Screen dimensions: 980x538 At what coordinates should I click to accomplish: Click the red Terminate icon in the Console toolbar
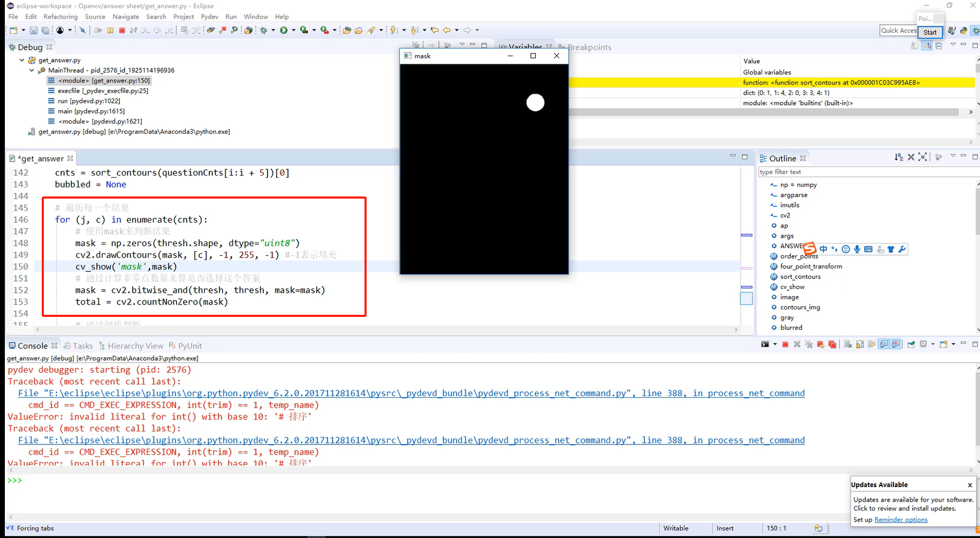click(785, 344)
